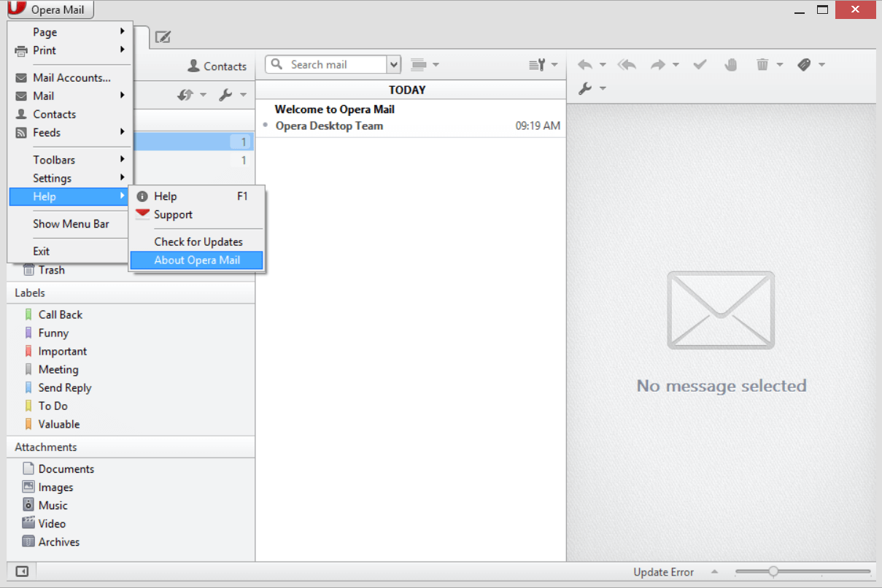Click the Search mail input field
The image size is (882, 588).
coord(325,64)
